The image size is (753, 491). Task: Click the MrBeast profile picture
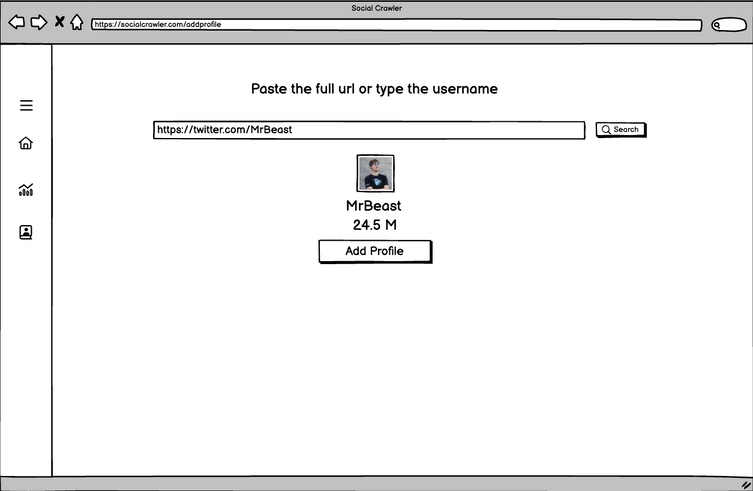376,173
